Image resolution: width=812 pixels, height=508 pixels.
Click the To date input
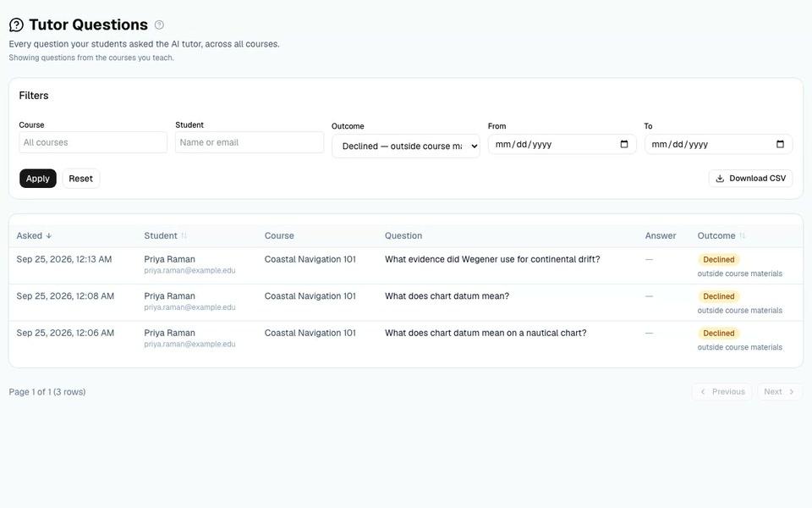pyautogui.click(x=718, y=144)
